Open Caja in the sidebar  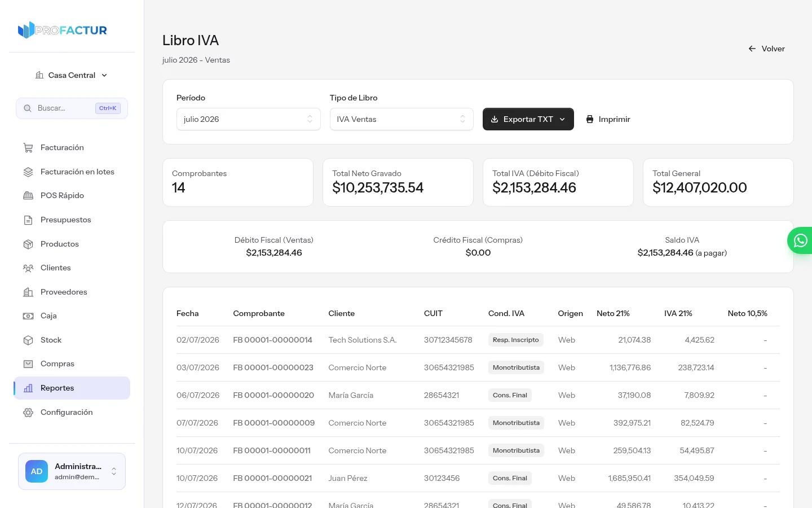point(72,316)
